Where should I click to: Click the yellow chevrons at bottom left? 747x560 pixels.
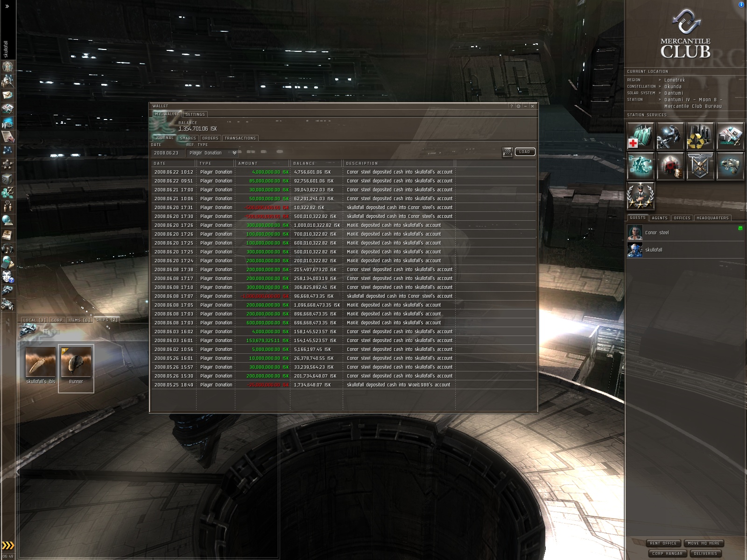click(x=8, y=545)
